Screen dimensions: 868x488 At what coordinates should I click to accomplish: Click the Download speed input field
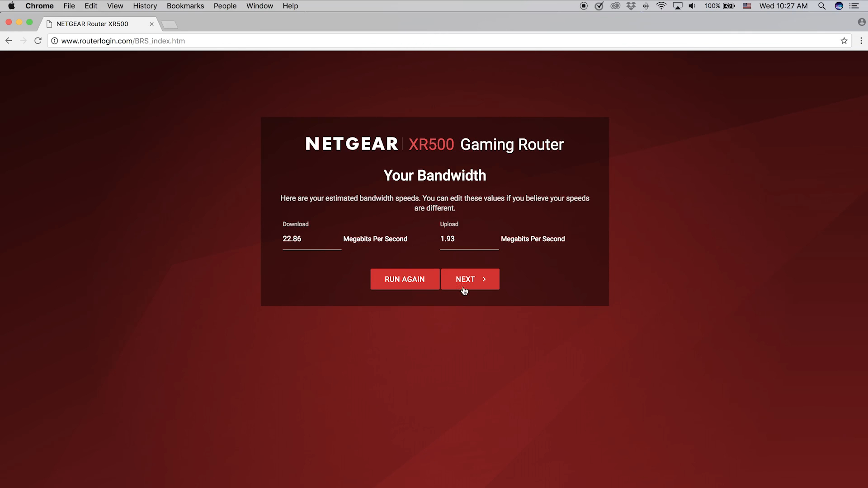pyautogui.click(x=311, y=238)
